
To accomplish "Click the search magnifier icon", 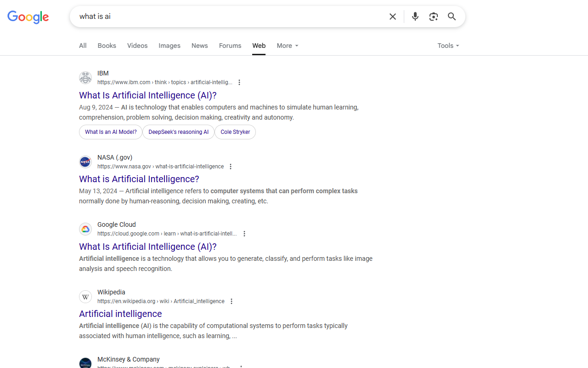I will pyautogui.click(x=452, y=16).
